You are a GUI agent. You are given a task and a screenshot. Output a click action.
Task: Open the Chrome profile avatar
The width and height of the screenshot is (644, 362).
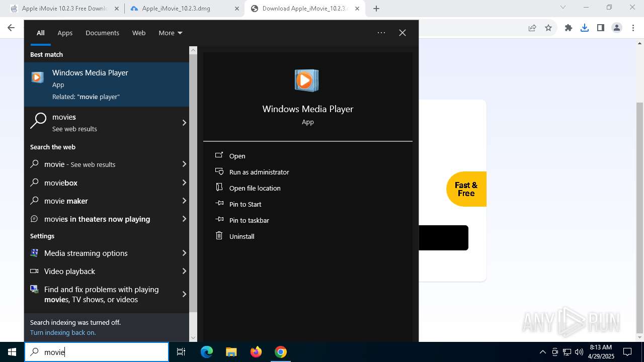tap(617, 28)
